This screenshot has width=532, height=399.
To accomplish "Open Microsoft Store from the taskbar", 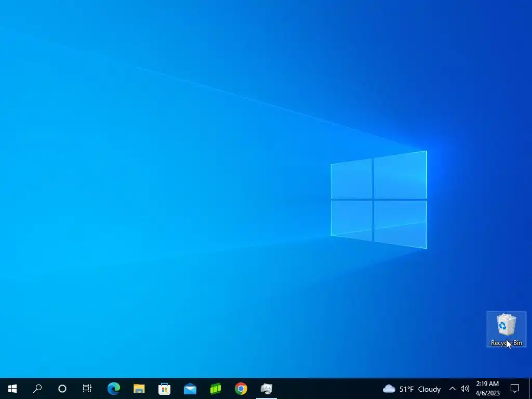I will point(165,389).
